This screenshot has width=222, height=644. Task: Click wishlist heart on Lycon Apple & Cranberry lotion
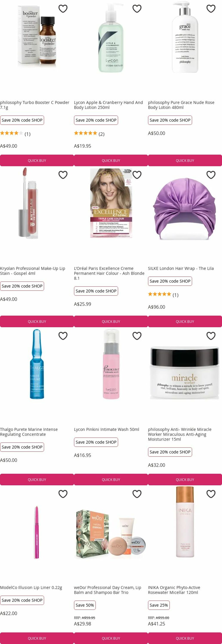coord(137,9)
